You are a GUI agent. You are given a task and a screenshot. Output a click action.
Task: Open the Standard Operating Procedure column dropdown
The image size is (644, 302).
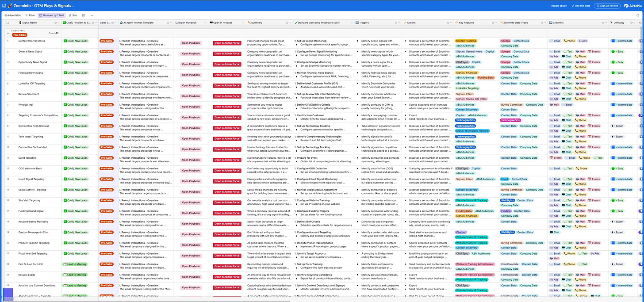click(x=351, y=23)
